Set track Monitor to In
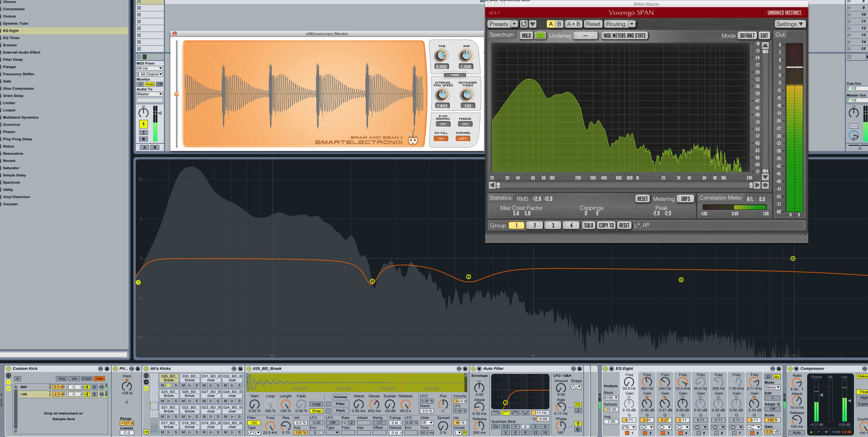Screen dimensions: 868x437 [x=140, y=84]
